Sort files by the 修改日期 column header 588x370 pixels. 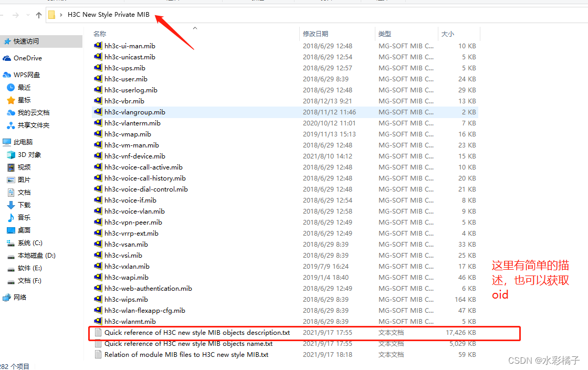316,34
